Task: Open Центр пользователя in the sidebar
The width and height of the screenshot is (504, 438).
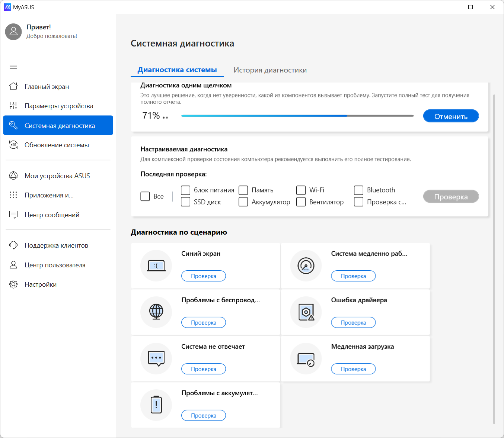Action: [55, 265]
